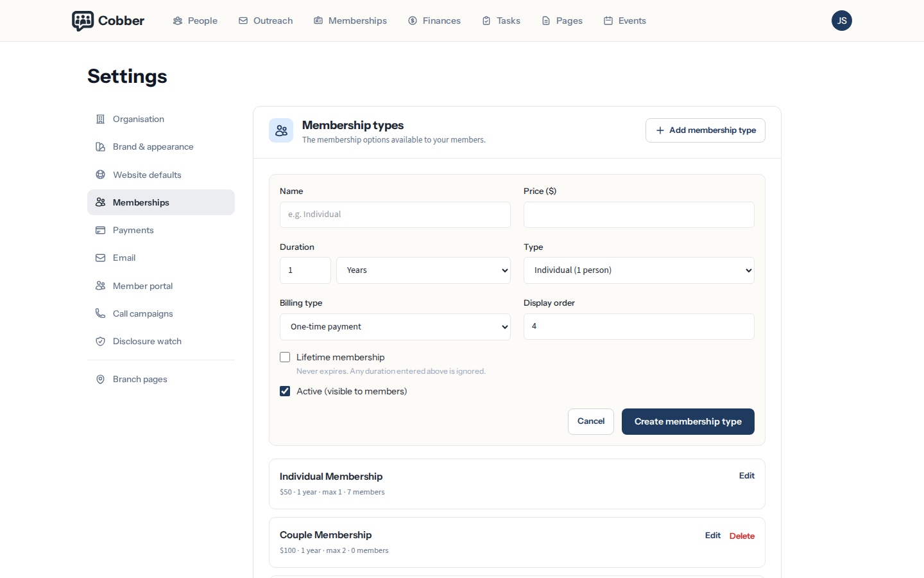Delete the Couple Membership
924x578 pixels.
click(742, 536)
